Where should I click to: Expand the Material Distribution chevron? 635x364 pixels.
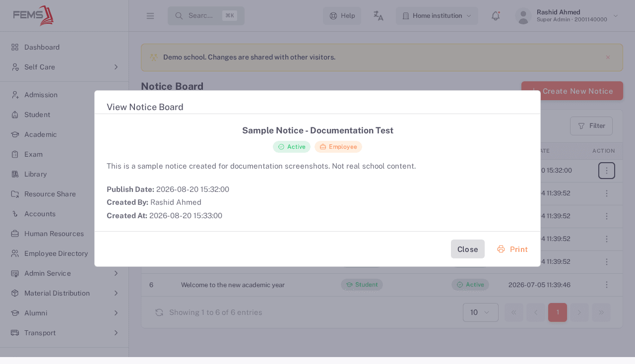(x=116, y=293)
